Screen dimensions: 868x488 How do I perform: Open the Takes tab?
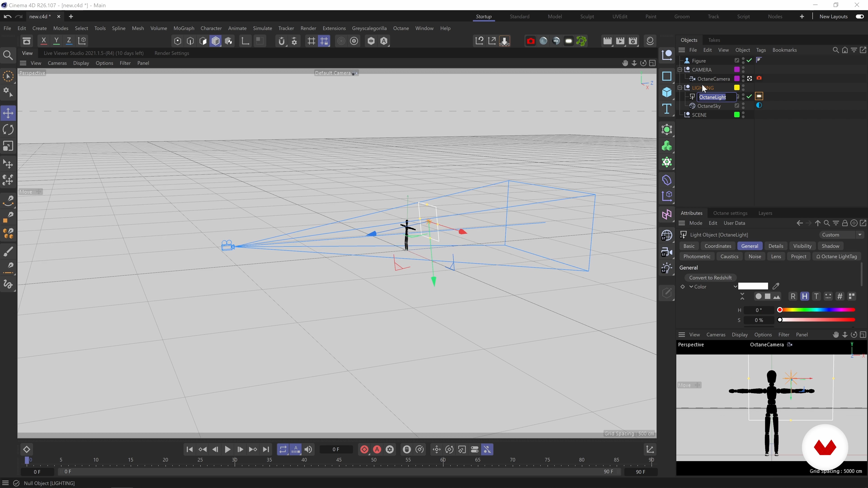click(714, 40)
